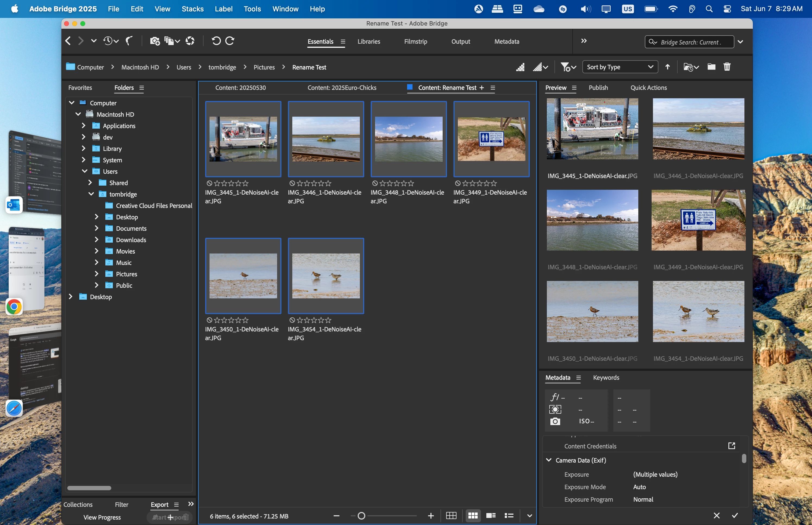Select the IMG_3450 bird thumbnail
The image size is (812, 525).
point(243,276)
